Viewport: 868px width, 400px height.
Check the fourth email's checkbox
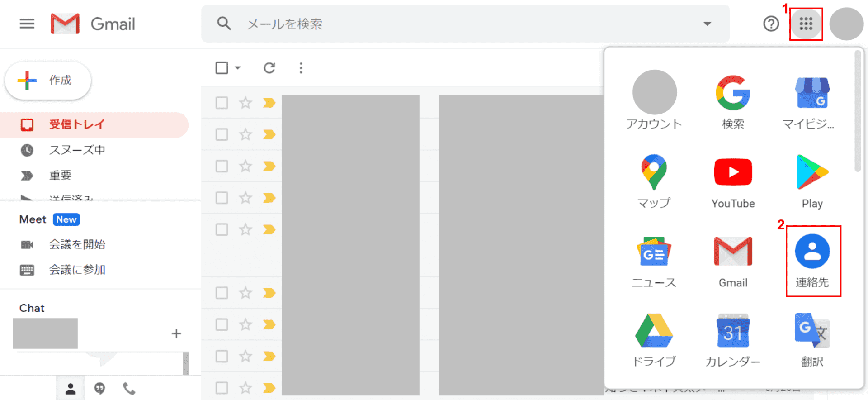222,198
